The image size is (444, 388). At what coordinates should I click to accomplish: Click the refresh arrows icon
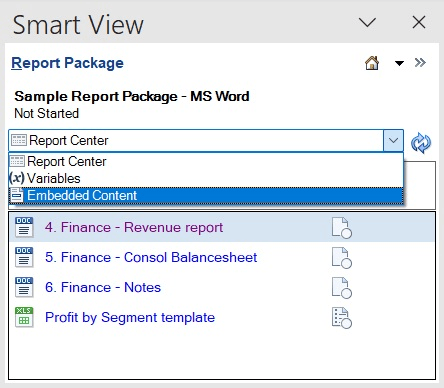(421, 143)
